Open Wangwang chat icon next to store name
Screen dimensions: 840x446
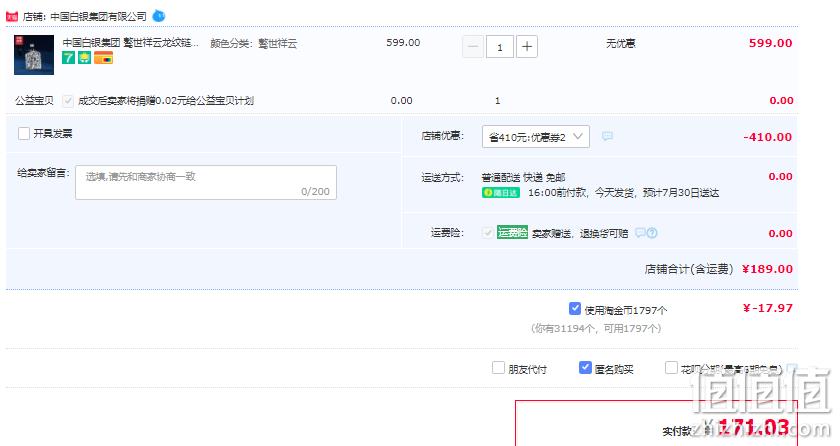159,16
